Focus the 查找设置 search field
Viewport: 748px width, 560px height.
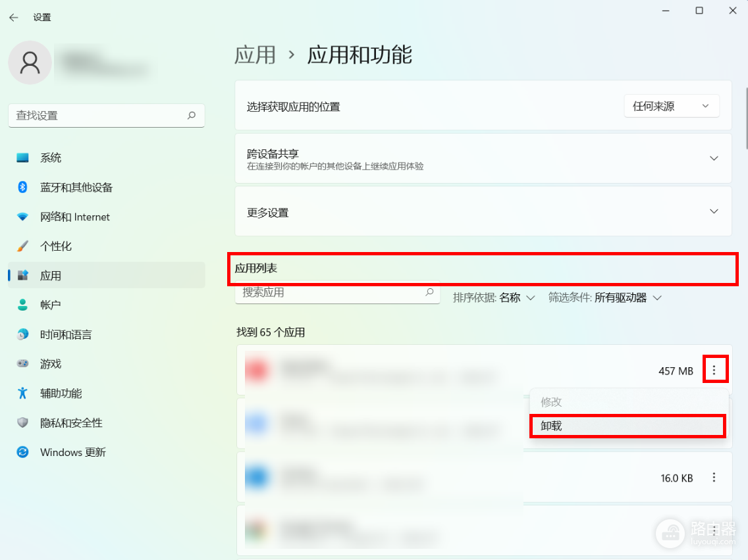coord(107,115)
